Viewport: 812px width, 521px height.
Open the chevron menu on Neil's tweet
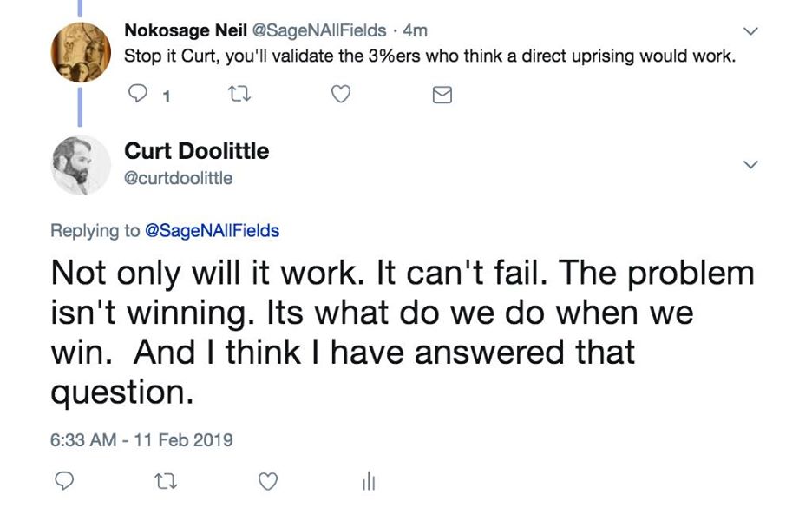click(751, 32)
